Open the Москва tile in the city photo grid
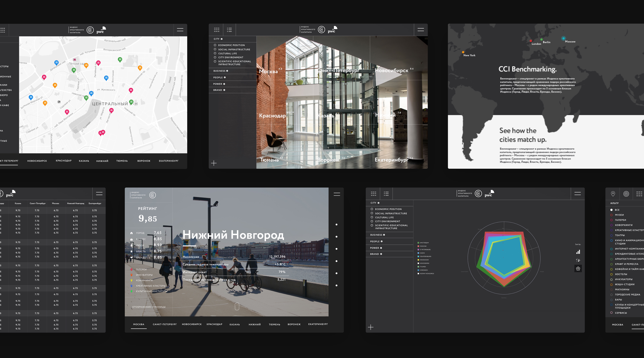 [268, 72]
